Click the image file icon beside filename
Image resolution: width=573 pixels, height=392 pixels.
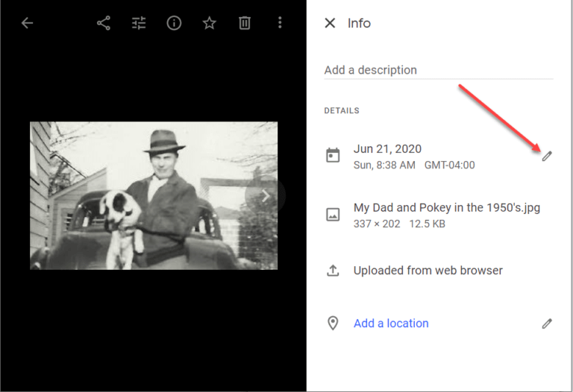pyautogui.click(x=333, y=214)
